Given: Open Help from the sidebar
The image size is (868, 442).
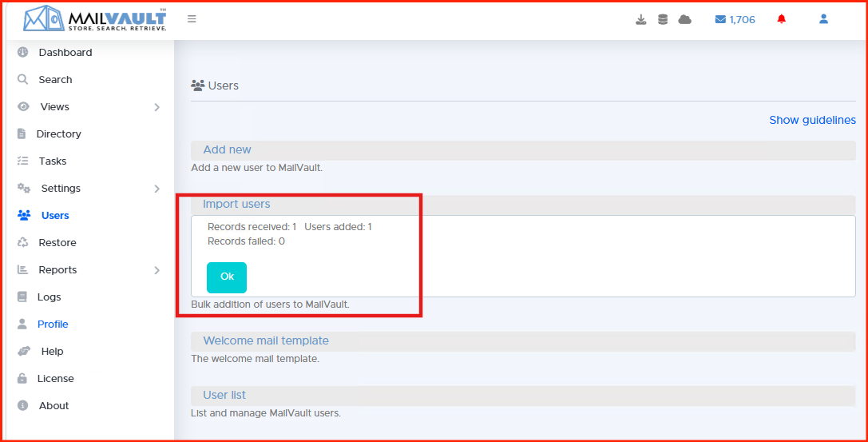Looking at the screenshot, I should coord(53,351).
